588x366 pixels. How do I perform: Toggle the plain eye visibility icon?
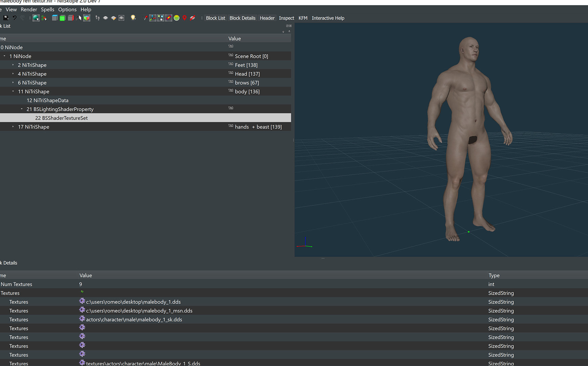coord(106,18)
